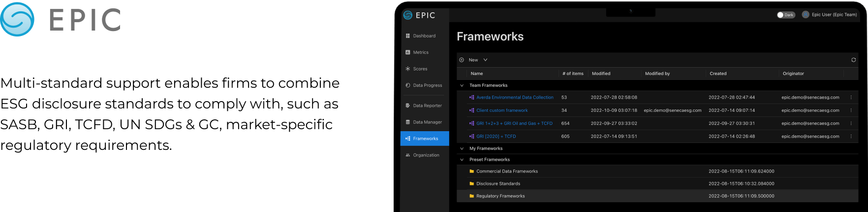Open more options for Client custom framework row
Viewport: 868px width, 212px height.
[851, 110]
